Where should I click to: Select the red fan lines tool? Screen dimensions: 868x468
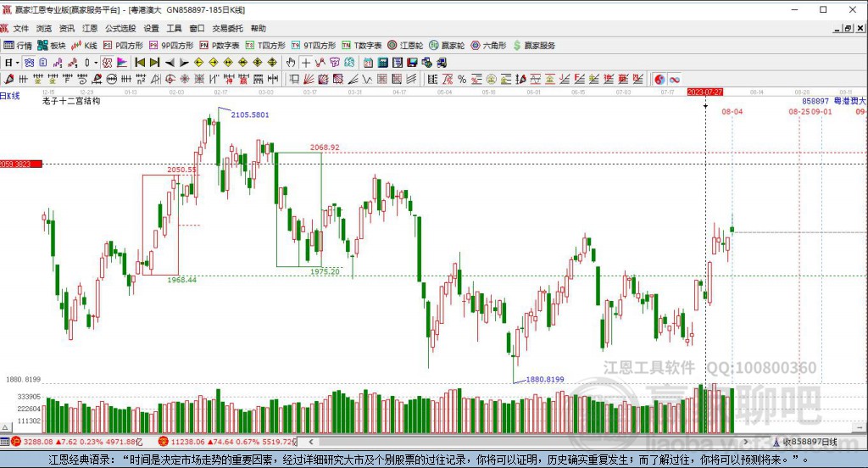click(309, 79)
